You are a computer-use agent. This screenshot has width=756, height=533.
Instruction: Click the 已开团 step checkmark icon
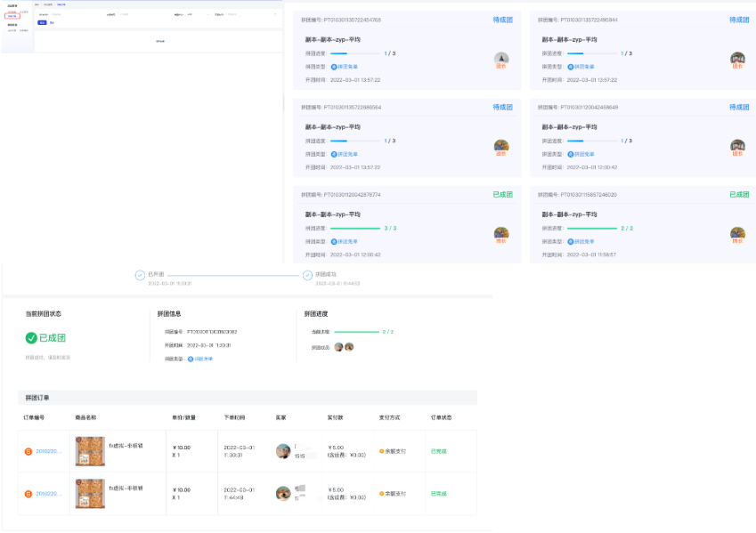coord(140,275)
